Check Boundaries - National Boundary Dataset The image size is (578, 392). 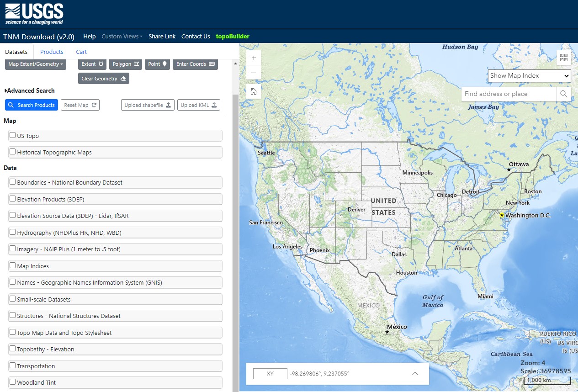point(13,182)
